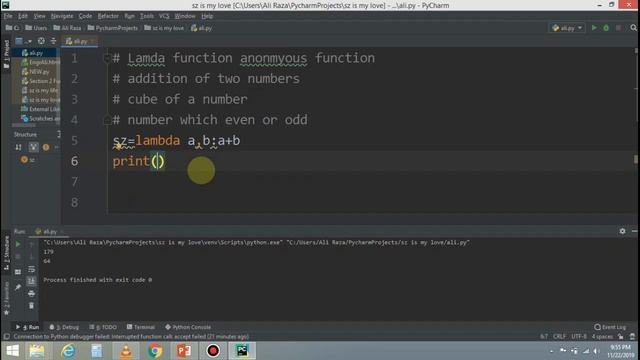Open Search Everywhere magnifier icon
Image resolution: width=640 pixels, height=360 pixels.
click(633, 28)
